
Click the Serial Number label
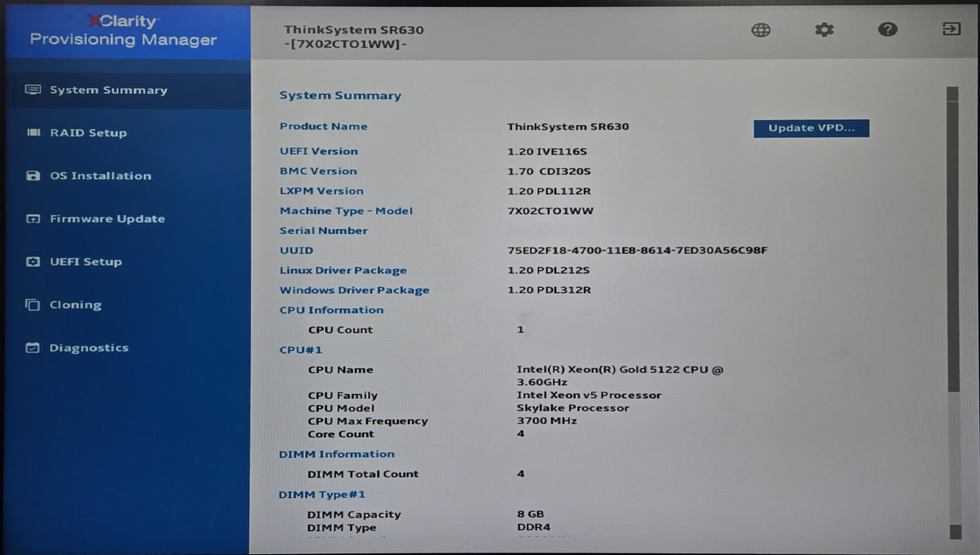tap(324, 231)
